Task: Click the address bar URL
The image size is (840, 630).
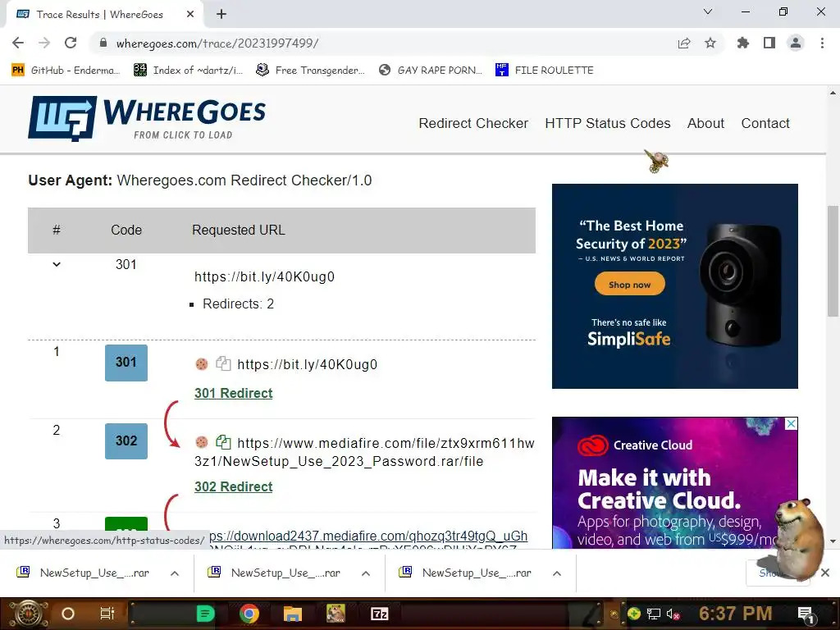Action: 217,43
